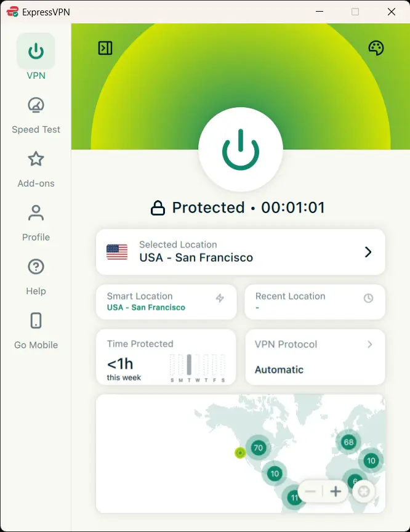Open the Speed Test section
This screenshot has height=532, width=410.
[36, 115]
